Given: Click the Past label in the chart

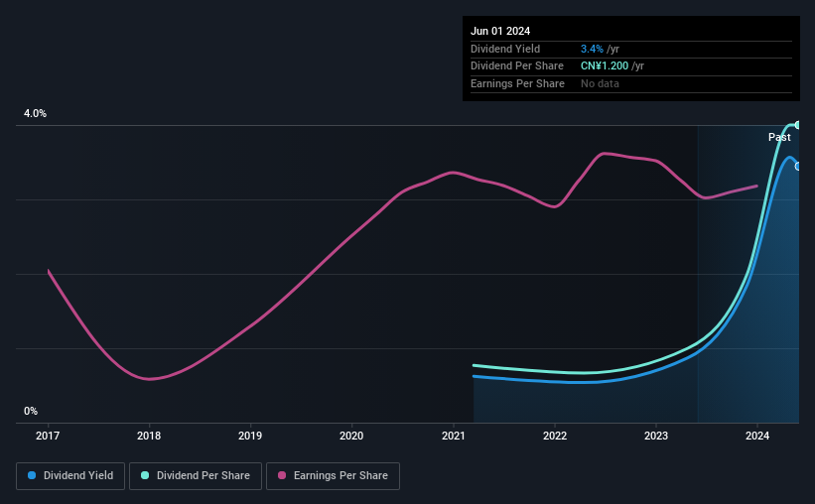Looking at the screenshot, I should 779,137.
